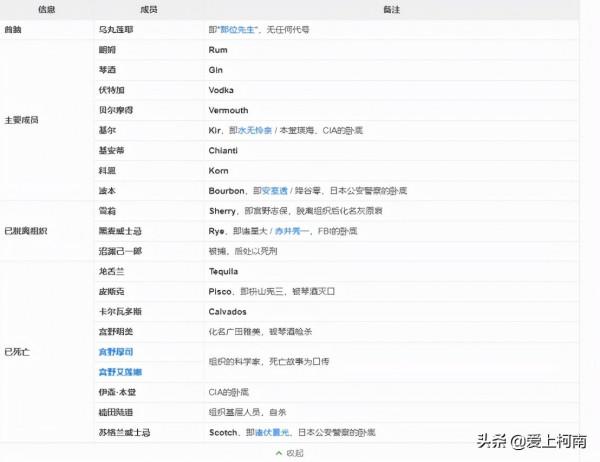Select the member name 黑麦威士忌
The image size is (600, 462).
coord(120,231)
